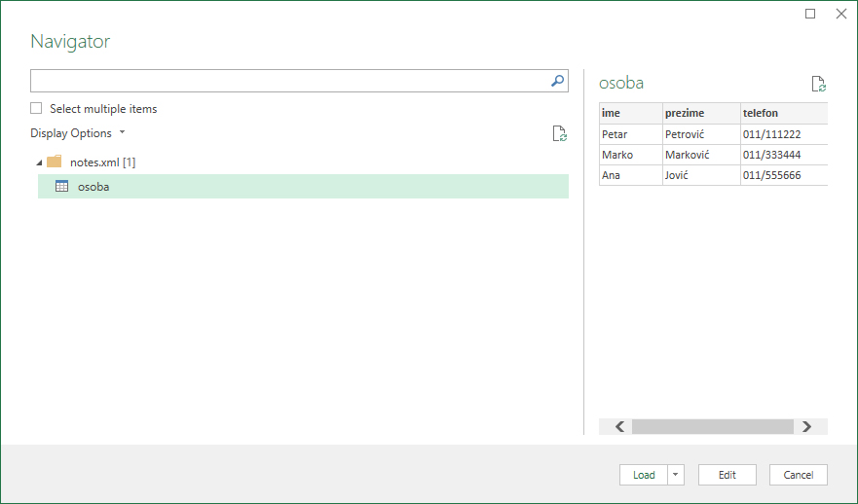Click inside the search input field
Image resolution: width=858 pixels, height=504 pixels.
point(289,82)
